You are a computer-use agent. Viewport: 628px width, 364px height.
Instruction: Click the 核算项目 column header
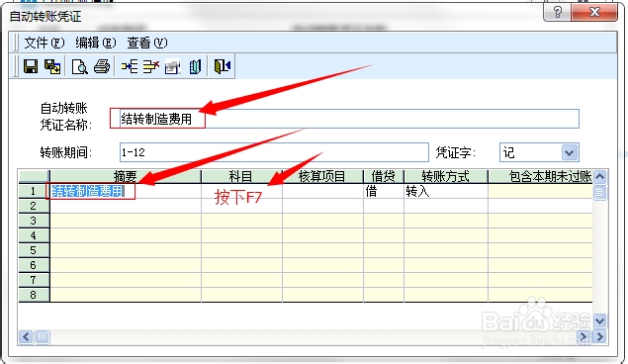click(x=322, y=176)
